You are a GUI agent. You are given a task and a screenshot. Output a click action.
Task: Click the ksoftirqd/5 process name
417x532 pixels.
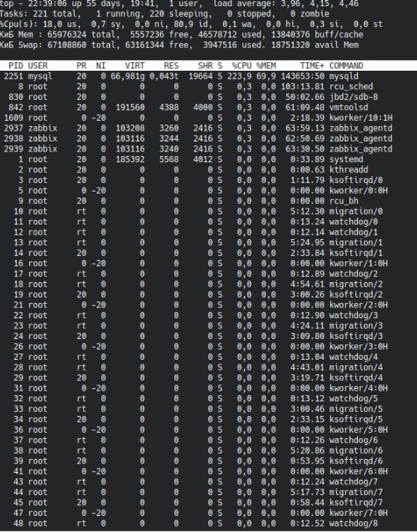tap(356, 419)
